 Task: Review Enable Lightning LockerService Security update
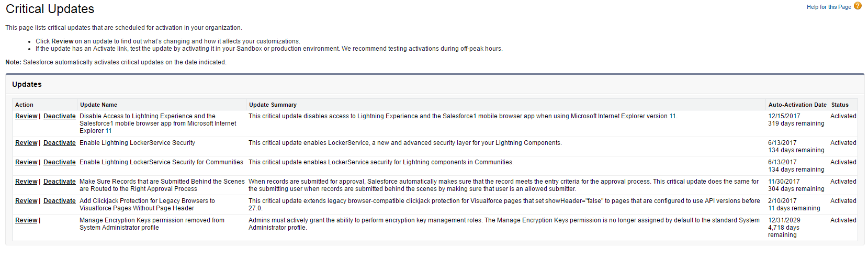click(x=26, y=143)
